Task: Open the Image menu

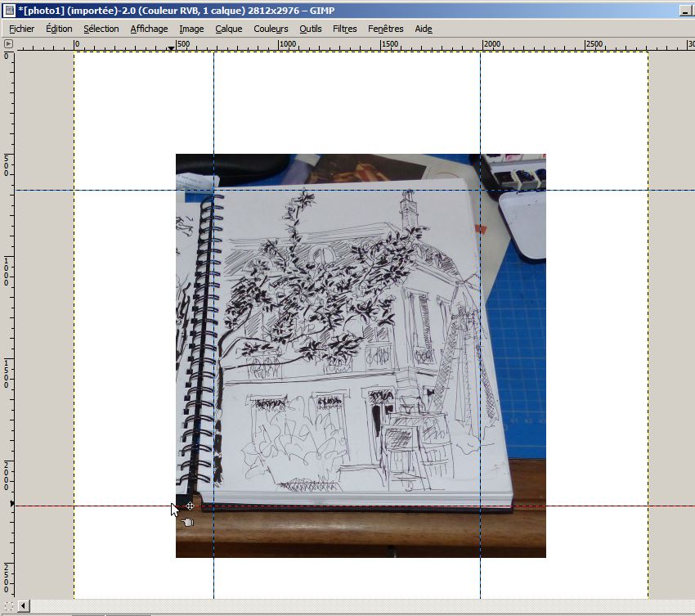Action: (191, 29)
